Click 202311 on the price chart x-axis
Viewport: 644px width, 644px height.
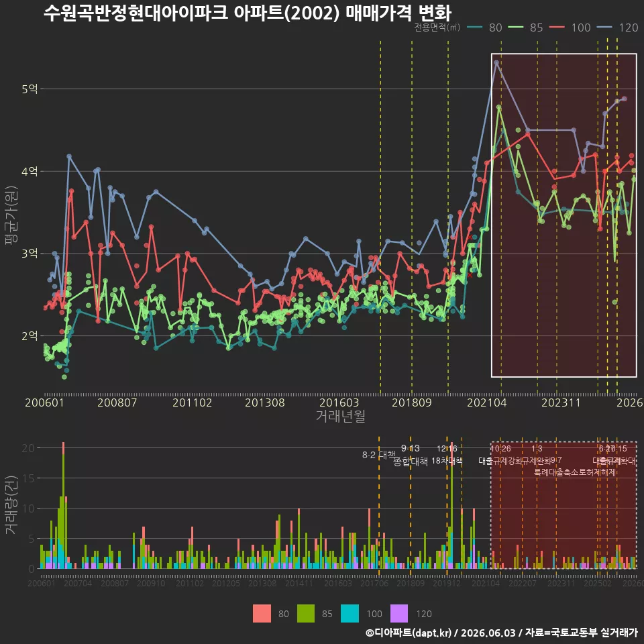pyautogui.click(x=561, y=402)
